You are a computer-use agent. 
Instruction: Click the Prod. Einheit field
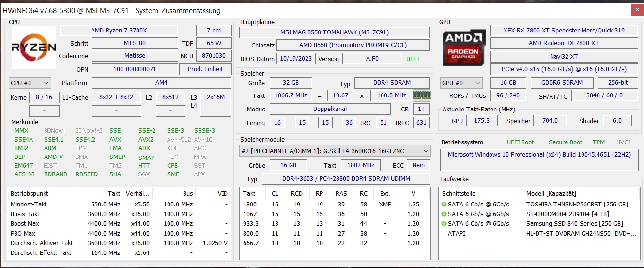pyautogui.click(x=206, y=69)
